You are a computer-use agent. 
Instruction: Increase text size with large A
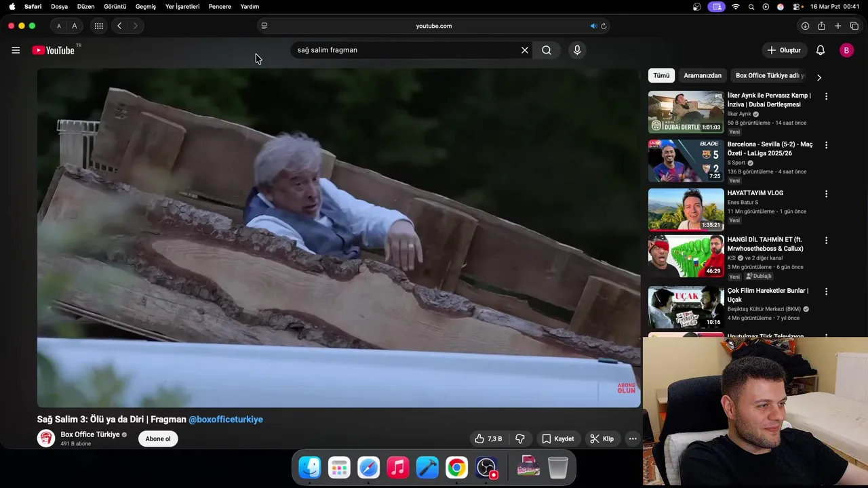(x=75, y=26)
